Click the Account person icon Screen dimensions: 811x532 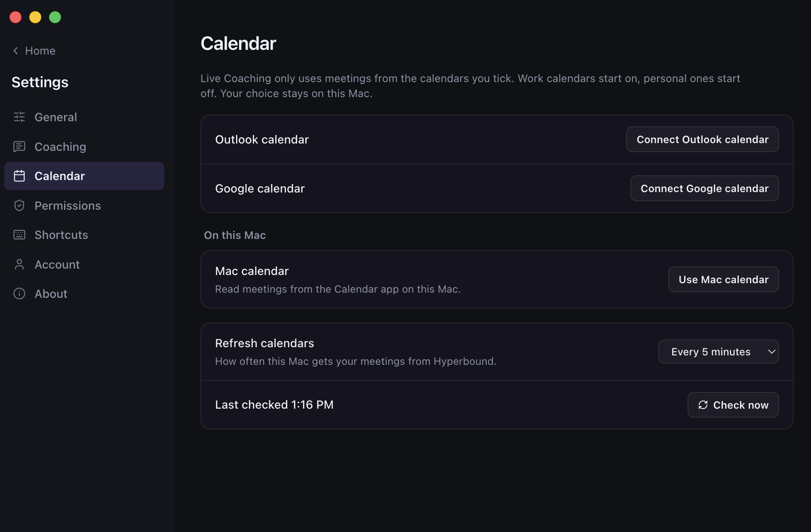pyautogui.click(x=19, y=264)
